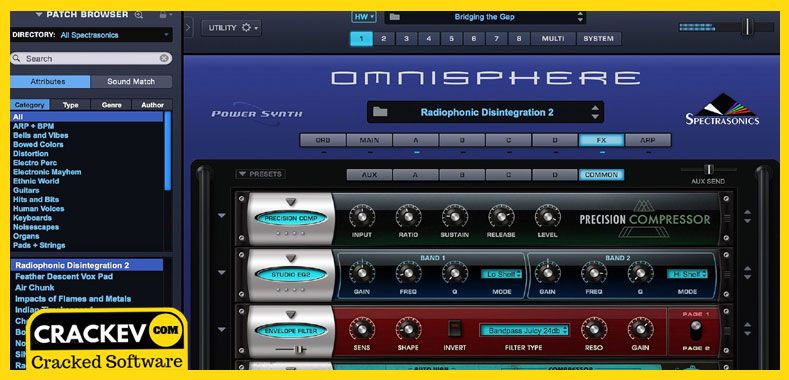789x380 pixels.
Task: Click the SYSTEM button
Action: click(598, 39)
